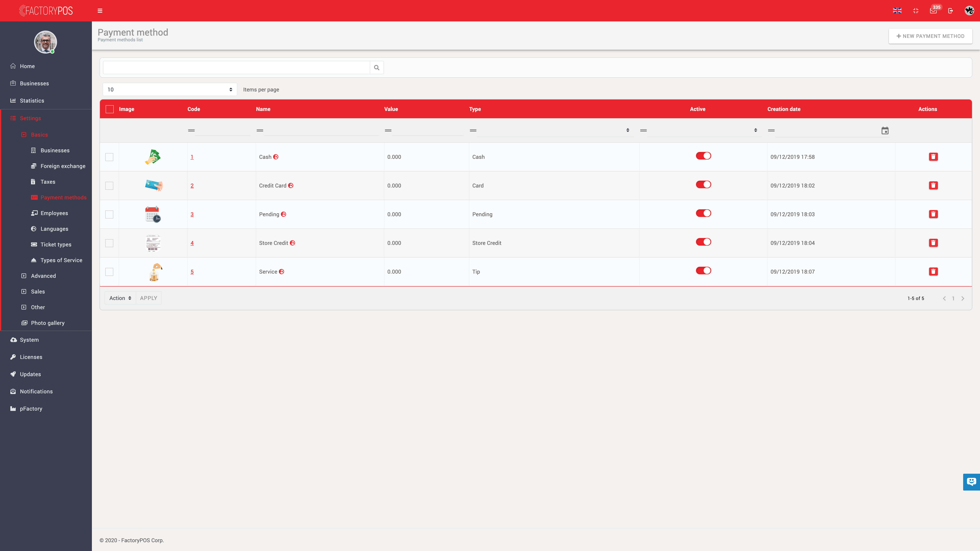Click the FactoryPOS logo
Screen dimensions: 980x551
pos(46,11)
